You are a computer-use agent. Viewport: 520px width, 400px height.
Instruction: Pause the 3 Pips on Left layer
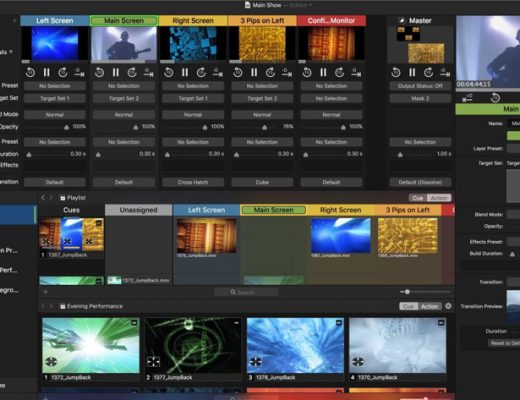(254, 72)
